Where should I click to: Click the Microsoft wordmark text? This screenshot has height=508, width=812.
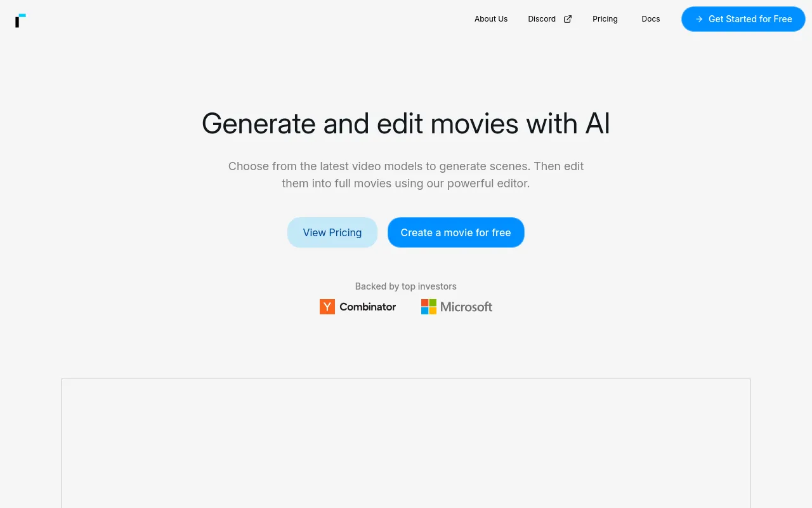pos(466,307)
